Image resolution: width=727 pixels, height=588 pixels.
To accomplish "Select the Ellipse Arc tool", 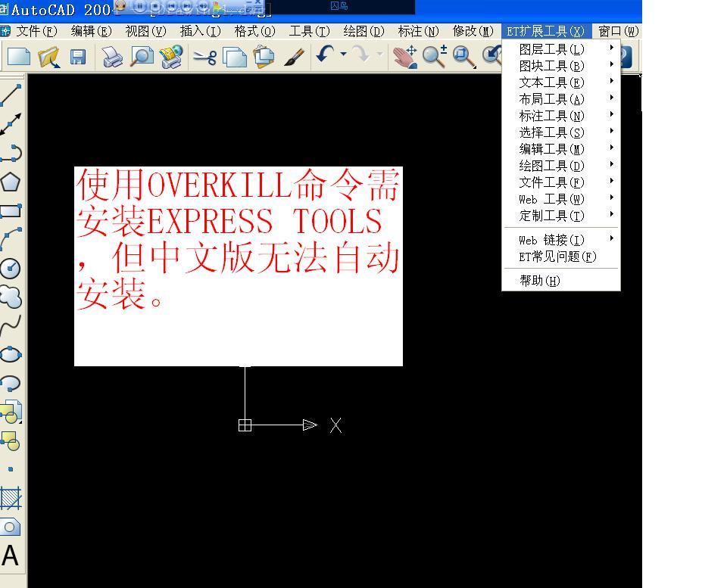I will pyautogui.click(x=11, y=384).
